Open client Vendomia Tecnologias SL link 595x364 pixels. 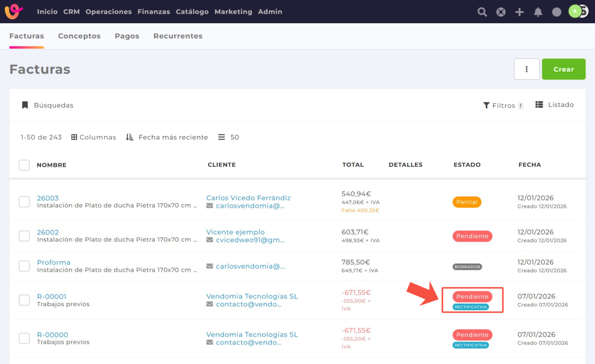252,296
